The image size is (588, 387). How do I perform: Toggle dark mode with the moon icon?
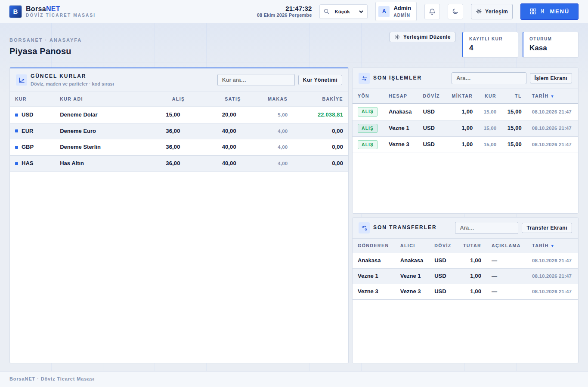pos(455,12)
